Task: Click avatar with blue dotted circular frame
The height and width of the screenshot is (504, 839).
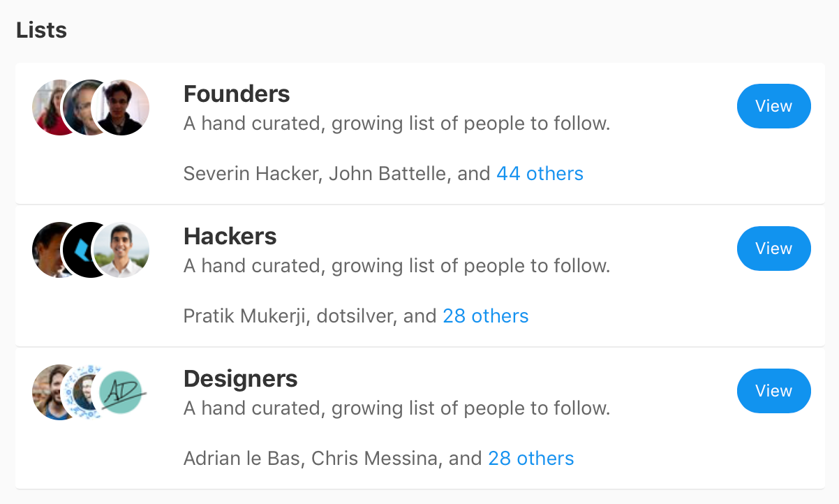Action: coord(81,392)
